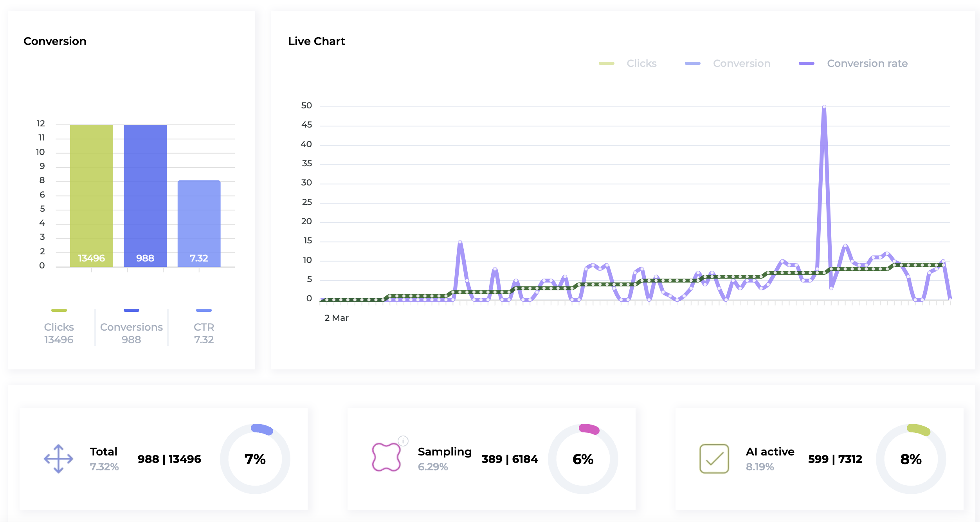The width and height of the screenshot is (980, 522).
Task: Click the Live Chart panel title
Action: [316, 41]
